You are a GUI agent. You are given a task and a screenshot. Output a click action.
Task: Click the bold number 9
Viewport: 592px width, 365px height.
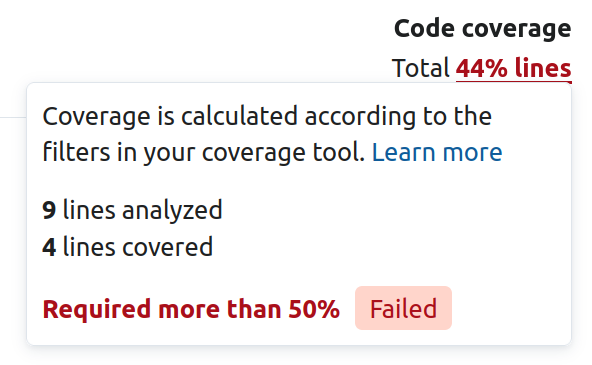tap(49, 210)
